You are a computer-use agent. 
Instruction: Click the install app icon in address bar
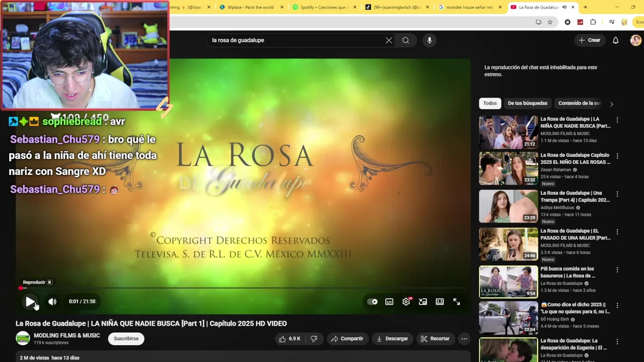click(x=538, y=22)
